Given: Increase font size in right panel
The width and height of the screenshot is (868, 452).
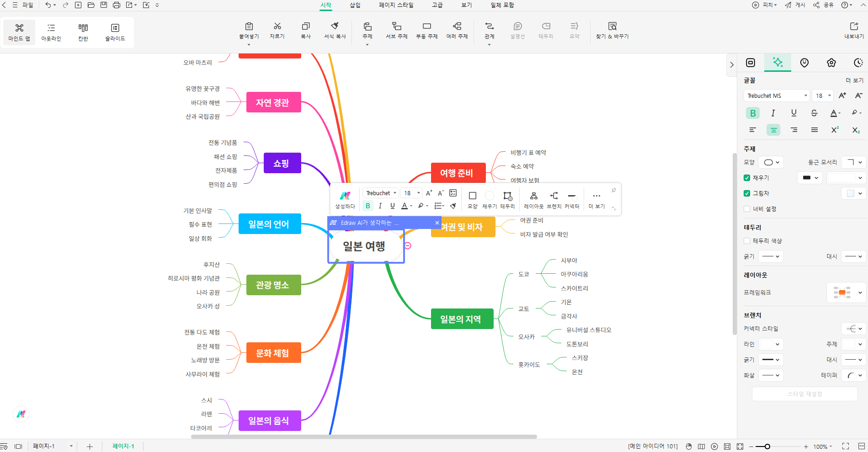Looking at the screenshot, I should [842, 96].
